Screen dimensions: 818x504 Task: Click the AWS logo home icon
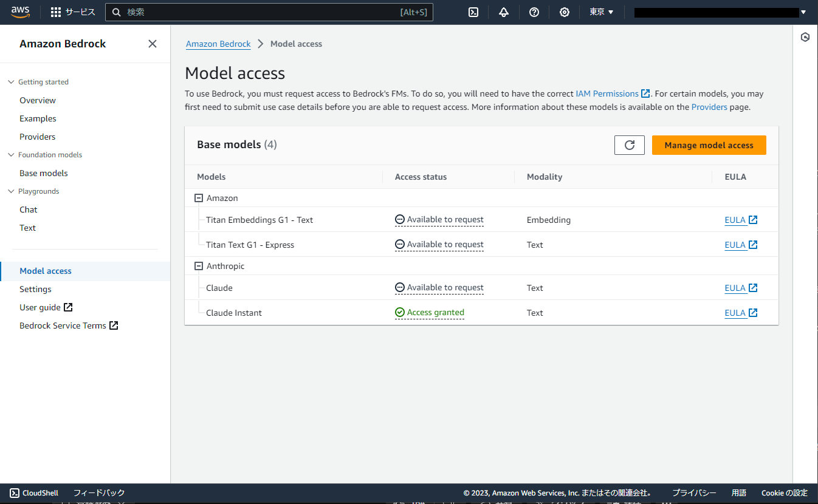coord(20,12)
